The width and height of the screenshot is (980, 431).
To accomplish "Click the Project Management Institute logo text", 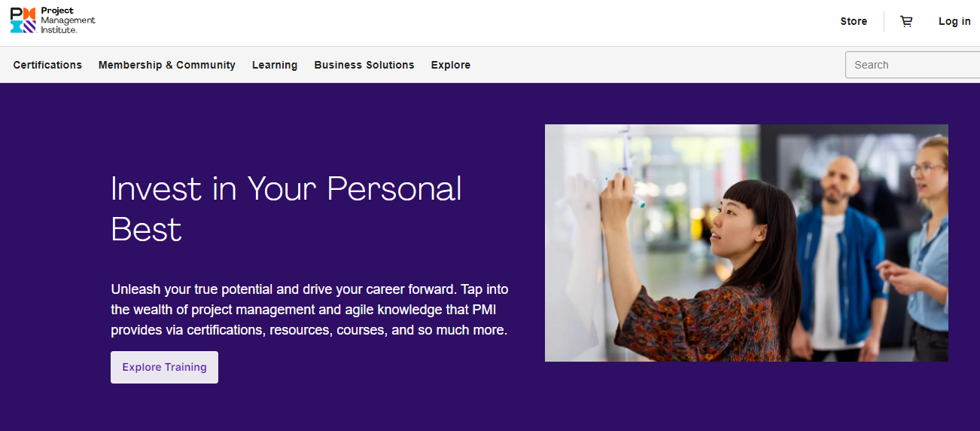I will tap(68, 20).
